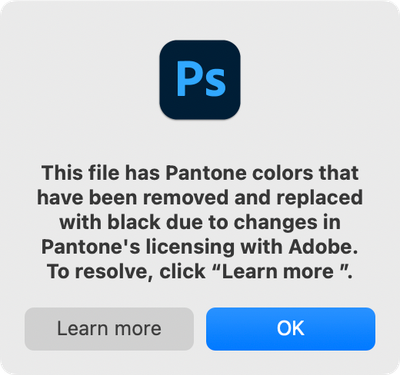Click the Pantone licensing message text
The width and height of the screenshot is (400, 375).
click(x=200, y=222)
